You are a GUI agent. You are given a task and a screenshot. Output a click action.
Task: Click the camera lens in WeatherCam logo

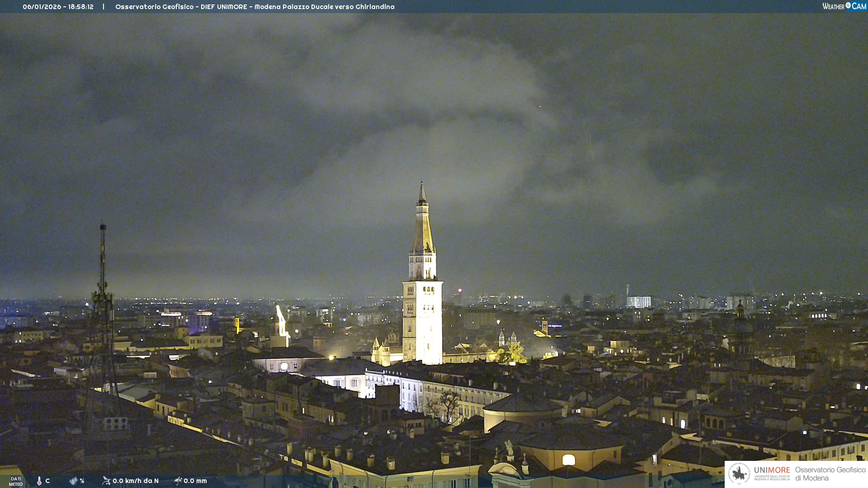[848, 5]
